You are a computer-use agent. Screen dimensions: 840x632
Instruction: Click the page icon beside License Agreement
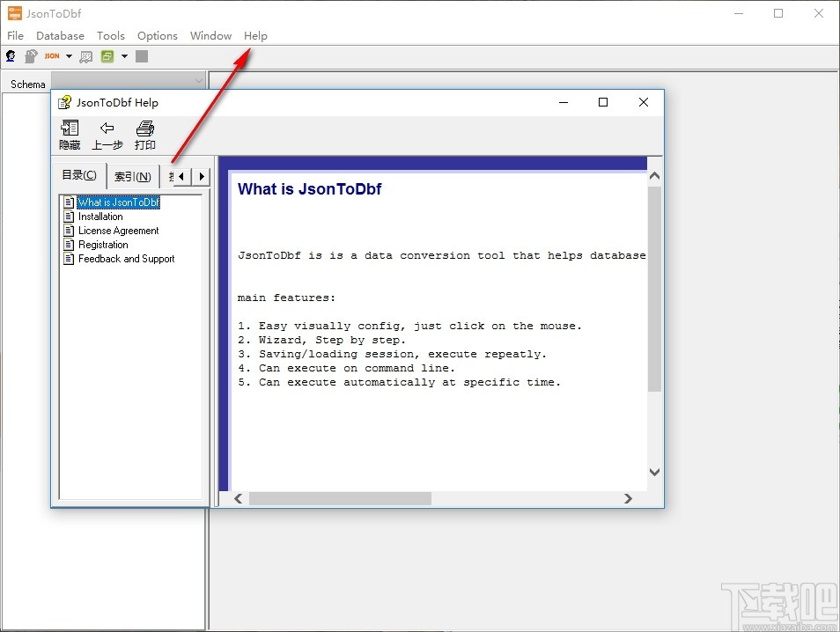tap(69, 231)
